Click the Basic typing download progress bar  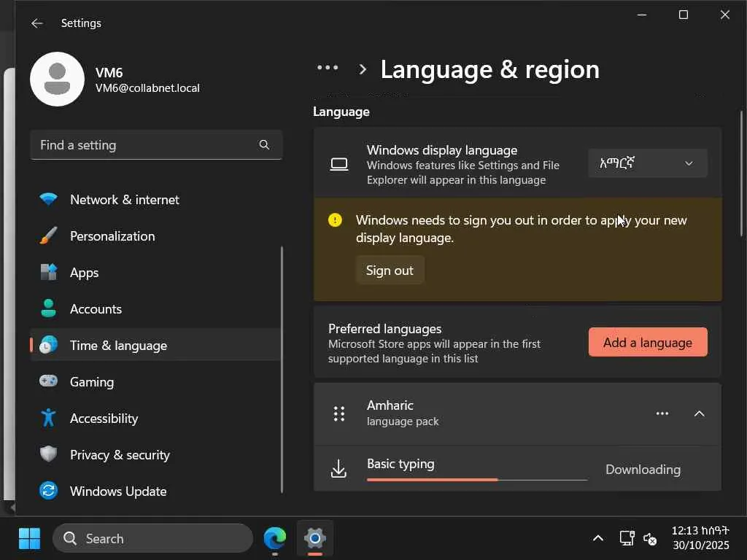[477, 480]
